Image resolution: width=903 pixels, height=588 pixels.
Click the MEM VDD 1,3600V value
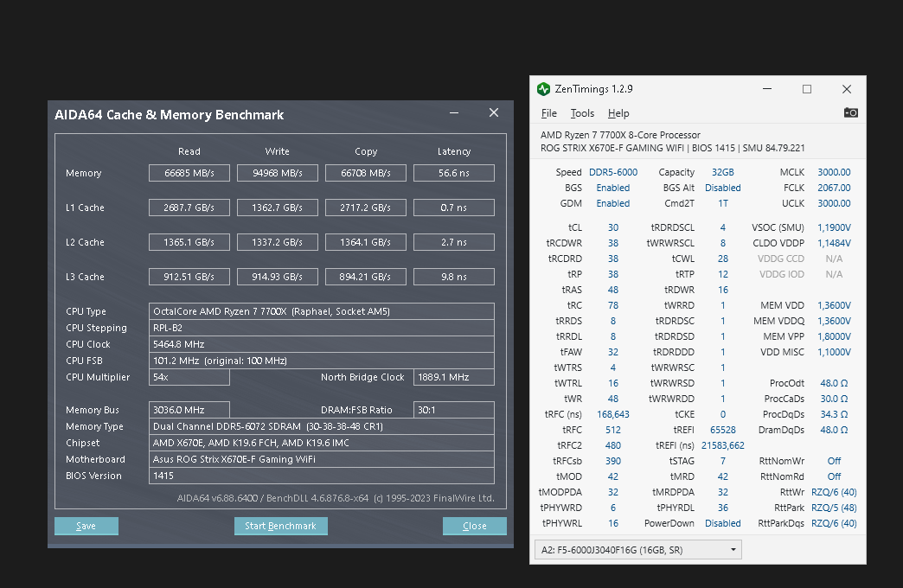834,305
